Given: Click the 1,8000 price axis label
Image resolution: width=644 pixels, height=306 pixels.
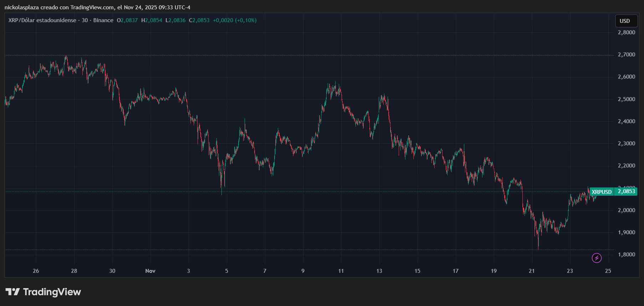Looking at the screenshot, I should coord(626,255).
